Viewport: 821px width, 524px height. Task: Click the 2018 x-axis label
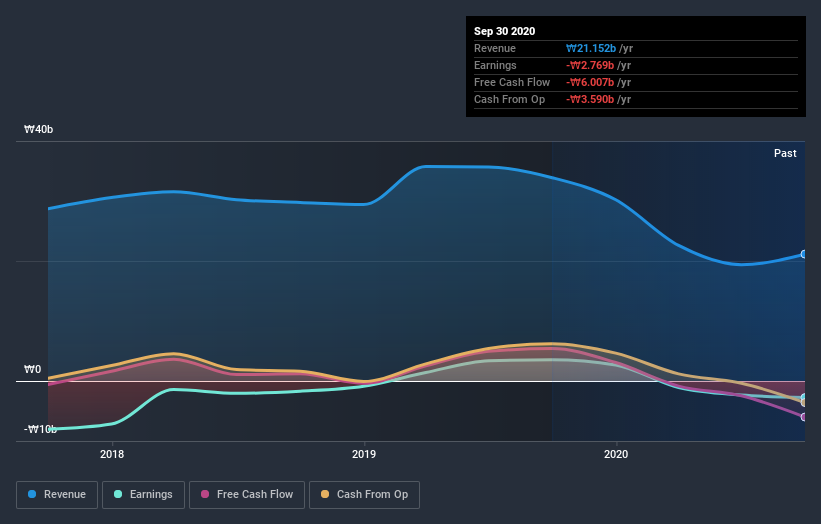(x=112, y=454)
